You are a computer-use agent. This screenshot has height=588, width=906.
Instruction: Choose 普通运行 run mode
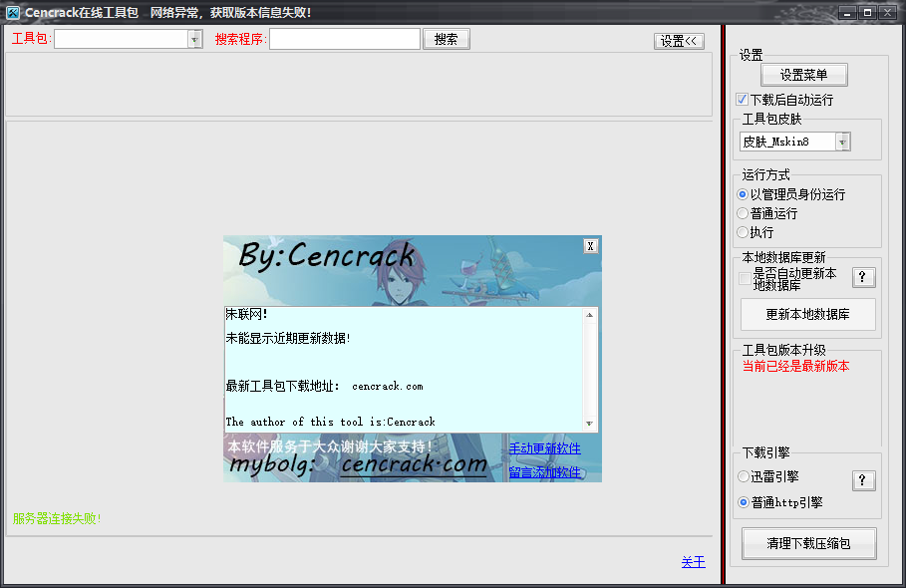[x=743, y=213]
